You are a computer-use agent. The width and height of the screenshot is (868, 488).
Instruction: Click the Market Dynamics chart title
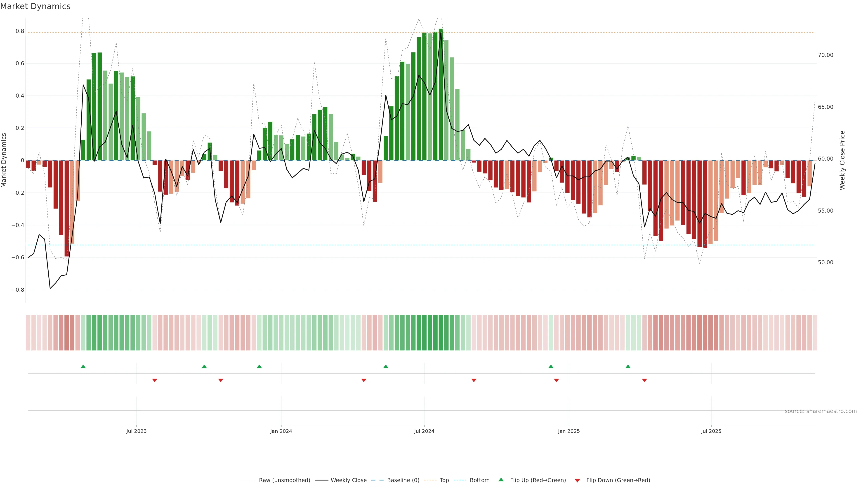35,6
